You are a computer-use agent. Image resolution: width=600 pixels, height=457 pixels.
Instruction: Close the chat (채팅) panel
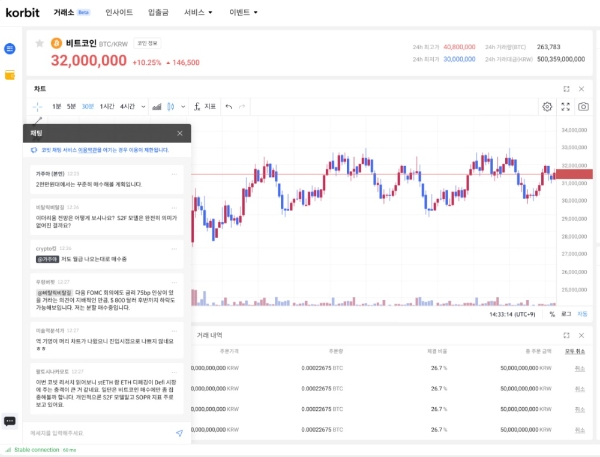pyautogui.click(x=180, y=133)
